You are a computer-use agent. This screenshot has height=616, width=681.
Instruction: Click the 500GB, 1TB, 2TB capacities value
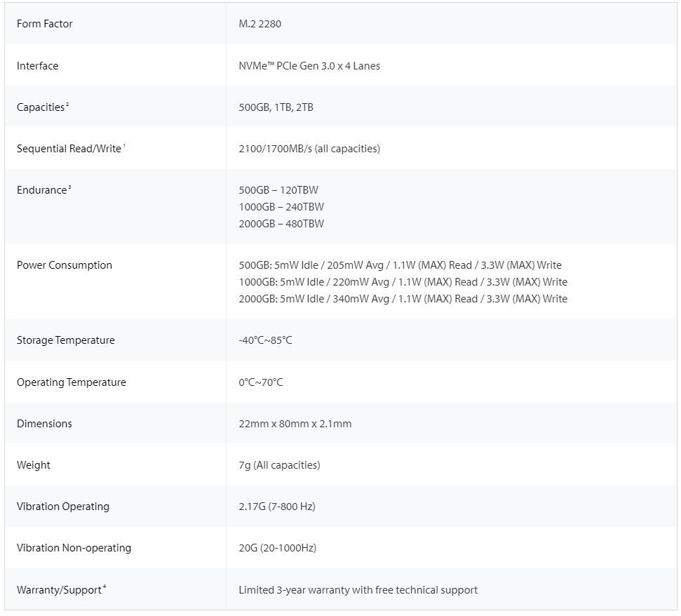[276, 107]
